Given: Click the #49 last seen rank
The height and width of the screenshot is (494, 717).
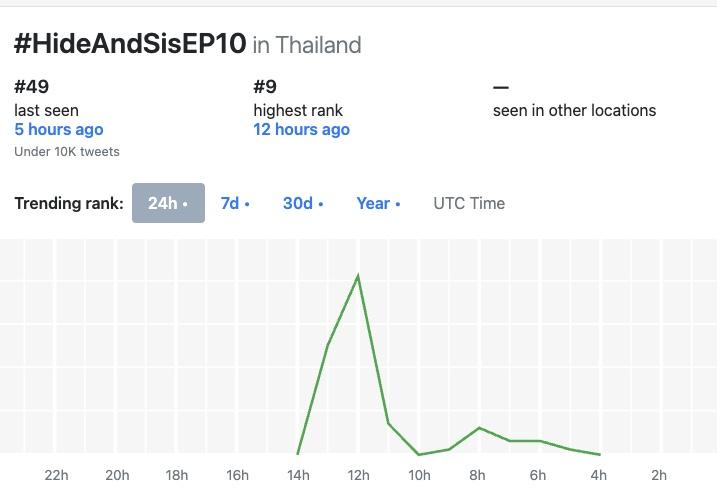Looking at the screenshot, I should pos(32,86).
